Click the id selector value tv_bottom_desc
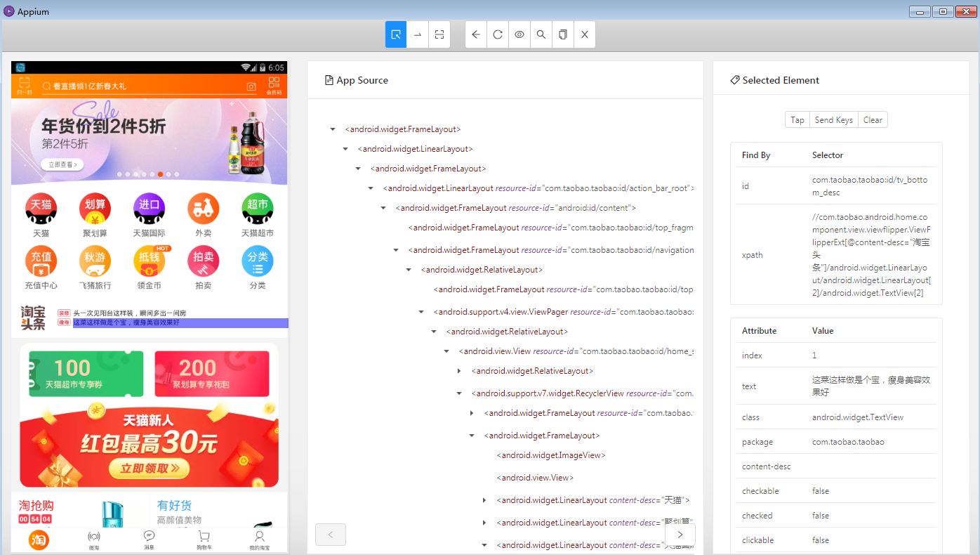The image size is (980, 555). pos(870,186)
